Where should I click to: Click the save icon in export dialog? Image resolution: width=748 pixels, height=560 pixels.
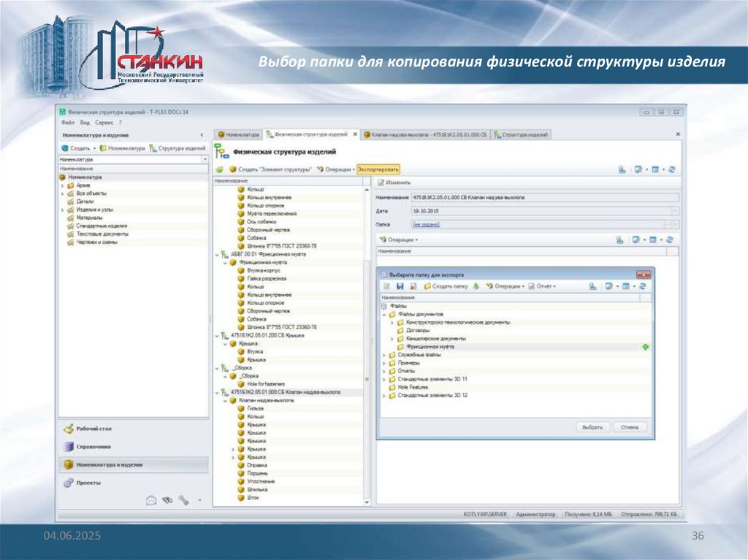[x=400, y=286]
